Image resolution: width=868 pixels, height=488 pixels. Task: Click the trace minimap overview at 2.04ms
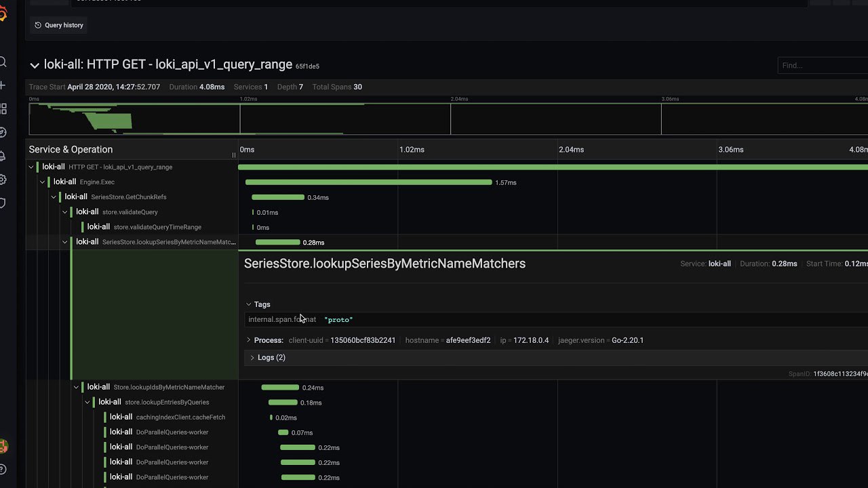point(450,119)
